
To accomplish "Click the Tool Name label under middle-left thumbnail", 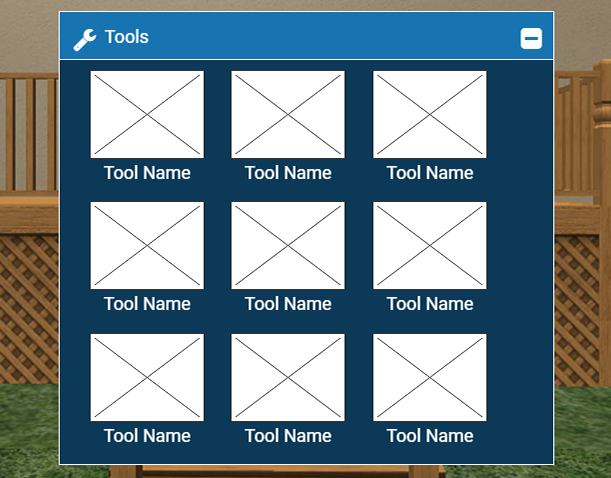I will click(x=147, y=304).
